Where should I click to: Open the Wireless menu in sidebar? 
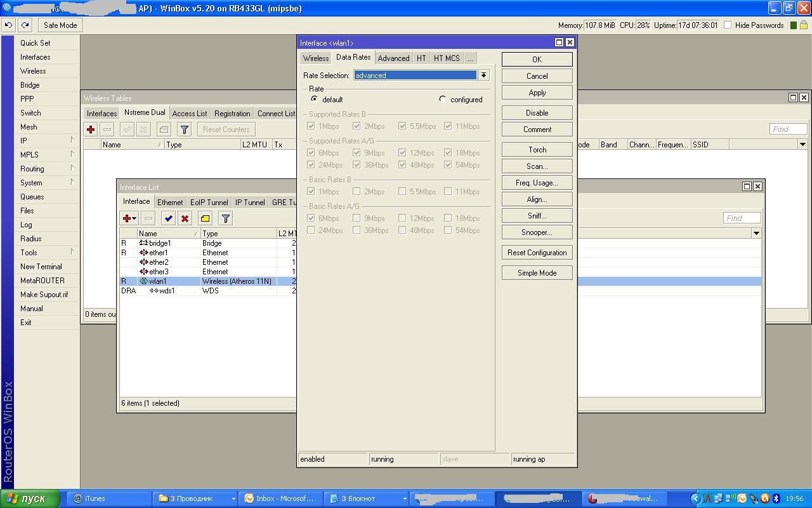pyautogui.click(x=33, y=71)
